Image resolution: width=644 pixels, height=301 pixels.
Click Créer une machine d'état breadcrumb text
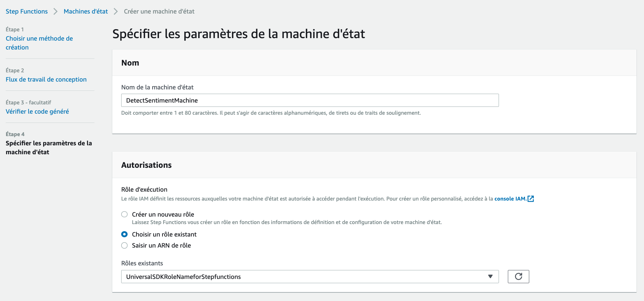[159, 11]
